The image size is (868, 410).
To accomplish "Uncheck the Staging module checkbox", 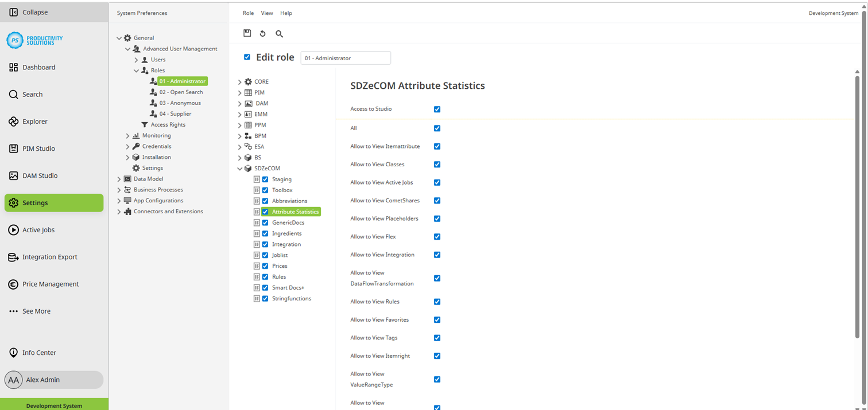I will click(x=265, y=179).
